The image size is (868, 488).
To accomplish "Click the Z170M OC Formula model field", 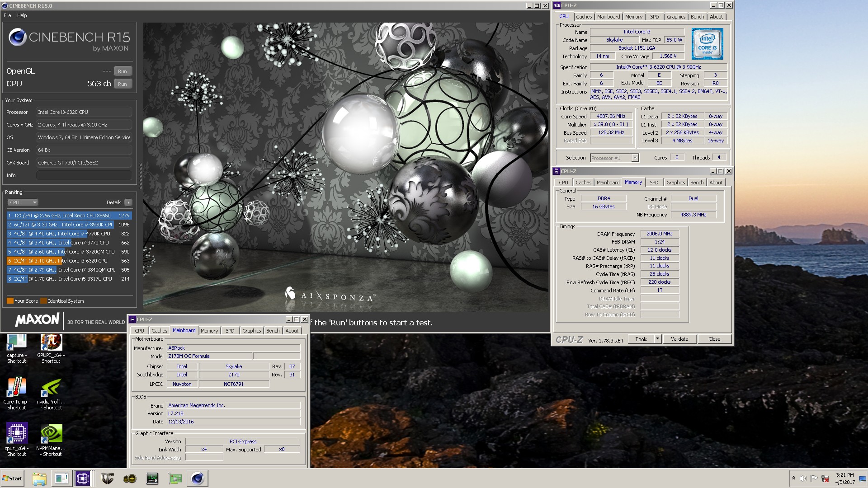I will coord(209,356).
